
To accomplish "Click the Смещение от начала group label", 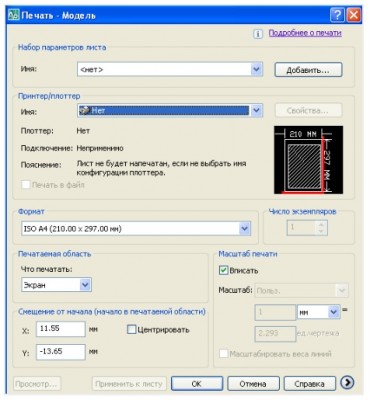I will (x=112, y=312).
